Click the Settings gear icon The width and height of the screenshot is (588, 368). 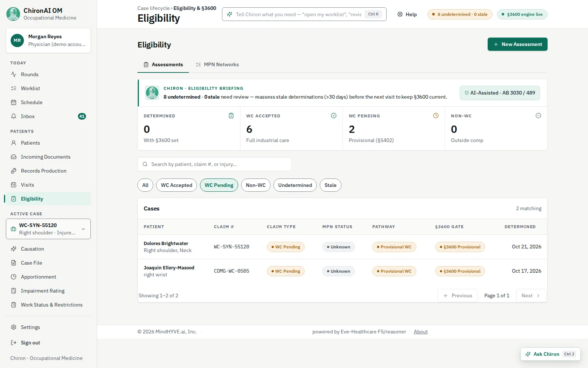[14, 327]
